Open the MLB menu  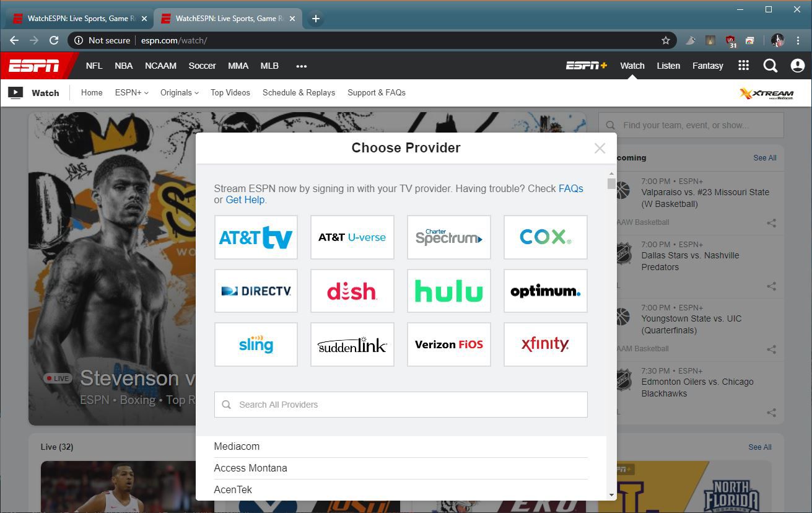(x=269, y=66)
